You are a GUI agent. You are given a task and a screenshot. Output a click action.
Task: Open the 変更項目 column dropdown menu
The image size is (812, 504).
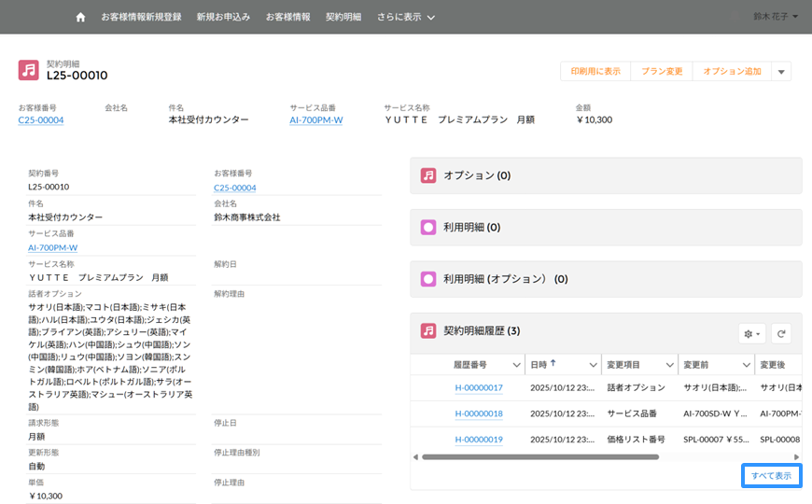coord(669,364)
